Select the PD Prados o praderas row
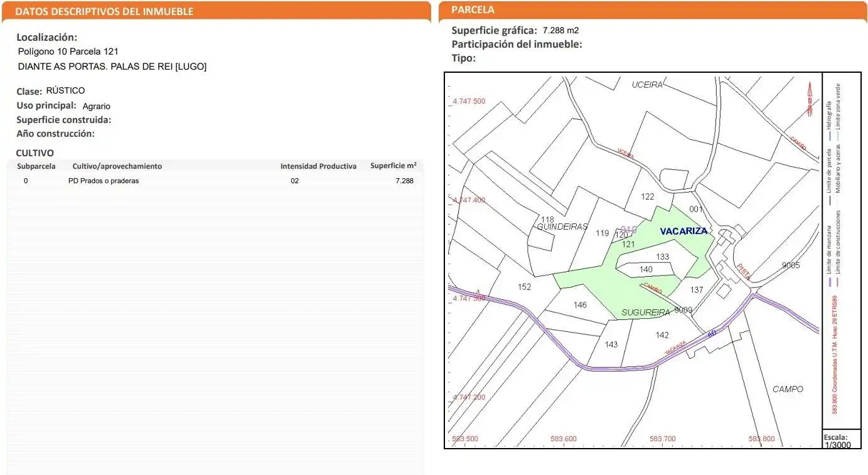 [215, 181]
